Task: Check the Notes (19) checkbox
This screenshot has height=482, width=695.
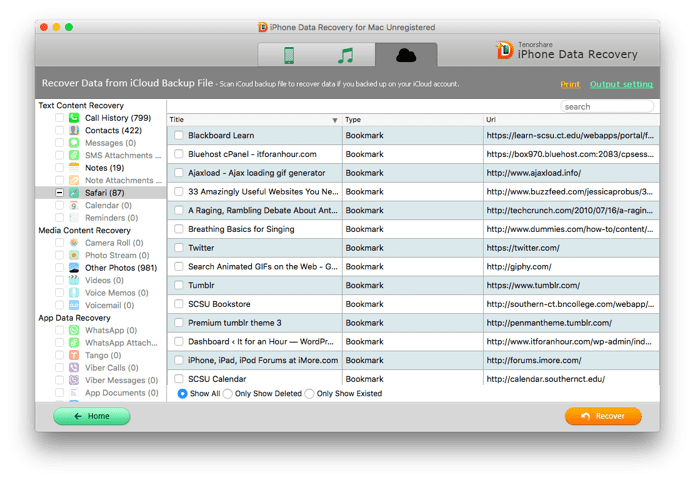Action: [59, 168]
